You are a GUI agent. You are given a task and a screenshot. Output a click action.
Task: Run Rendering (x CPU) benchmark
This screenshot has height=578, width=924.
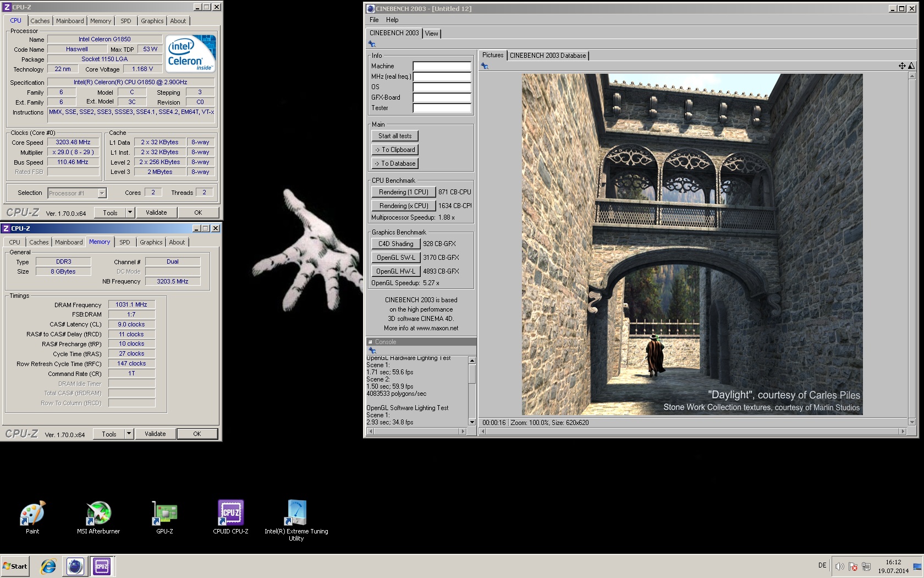point(404,206)
